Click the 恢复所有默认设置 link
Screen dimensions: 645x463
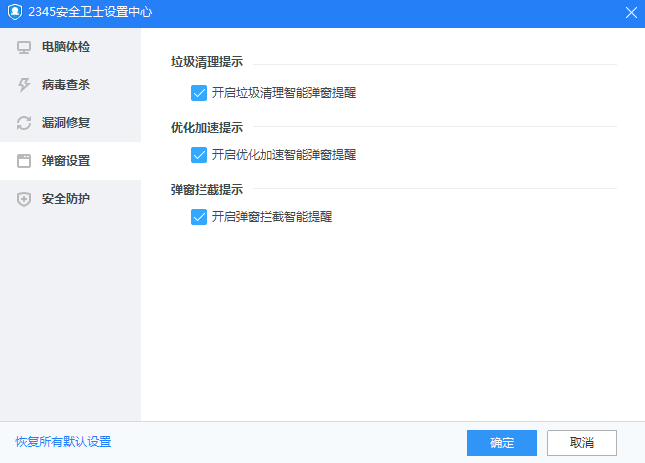63,442
